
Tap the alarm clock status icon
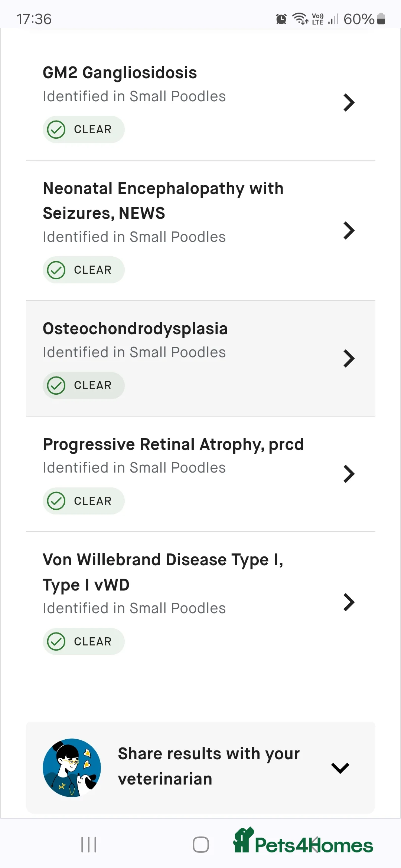(281, 19)
